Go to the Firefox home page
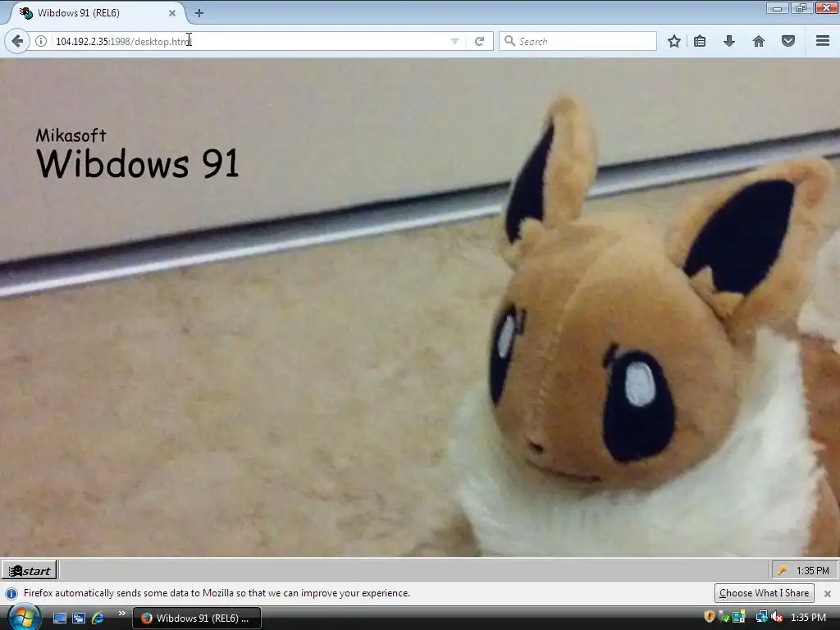The width and height of the screenshot is (840, 630). coord(759,41)
